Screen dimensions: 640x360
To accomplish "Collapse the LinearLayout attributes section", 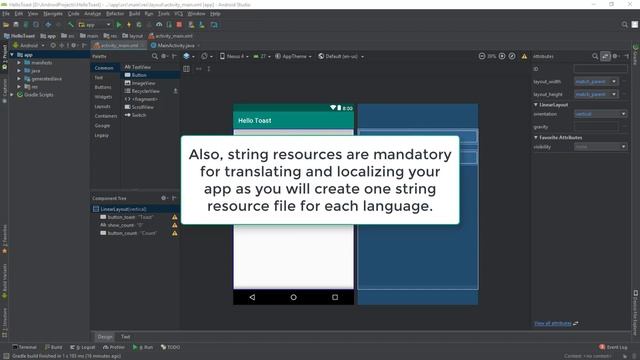I will (x=536, y=105).
